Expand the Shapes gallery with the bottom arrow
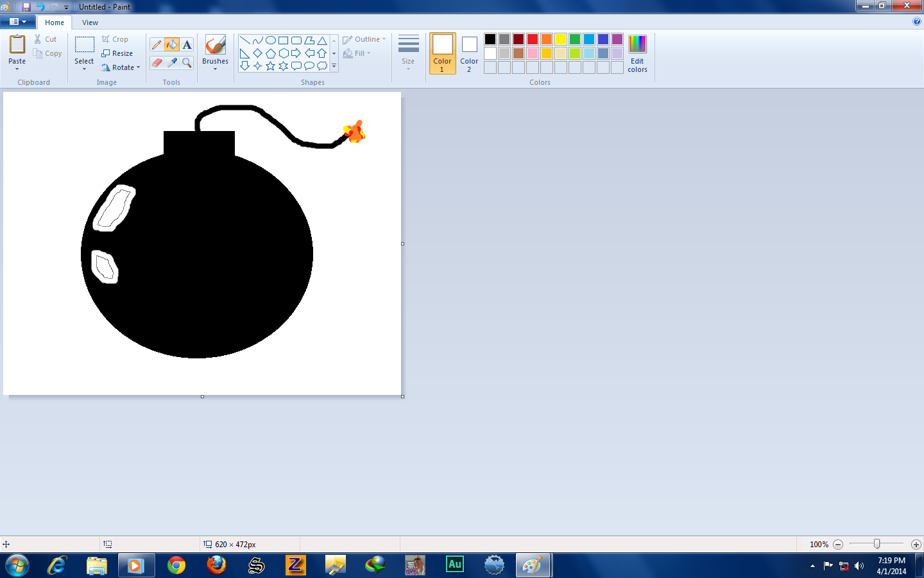The image size is (924, 578). point(334,66)
